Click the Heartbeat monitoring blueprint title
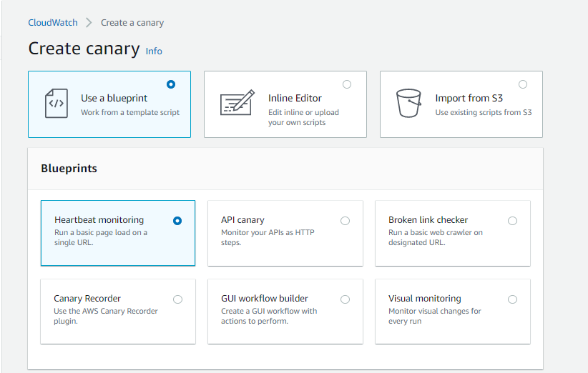The image size is (588, 373). pos(99,220)
